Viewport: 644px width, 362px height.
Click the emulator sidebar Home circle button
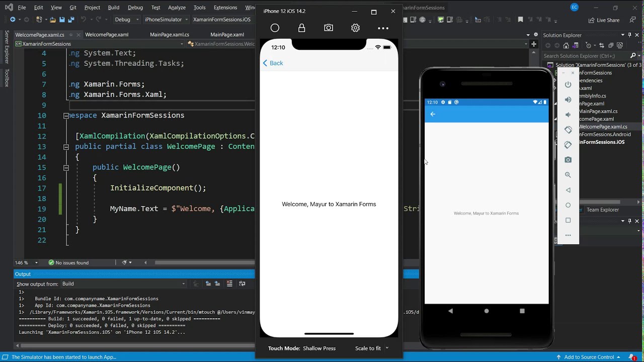(568, 205)
